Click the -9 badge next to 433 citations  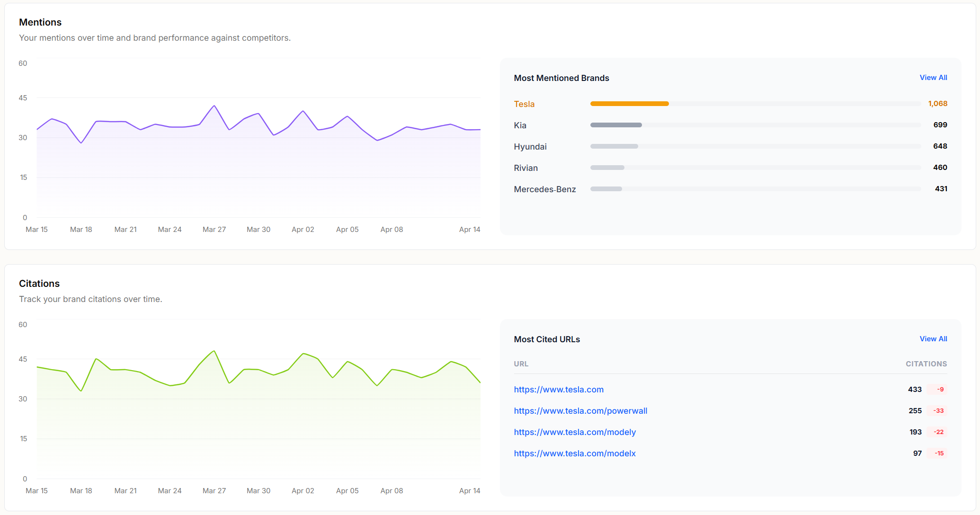click(x=939, y=389)
